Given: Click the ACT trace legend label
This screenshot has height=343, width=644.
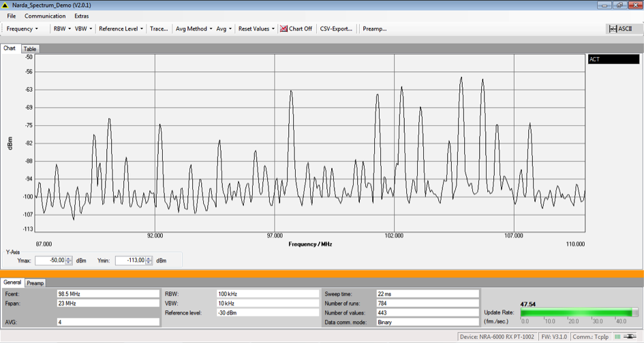Looking at the screenshot, I should 613,59.
